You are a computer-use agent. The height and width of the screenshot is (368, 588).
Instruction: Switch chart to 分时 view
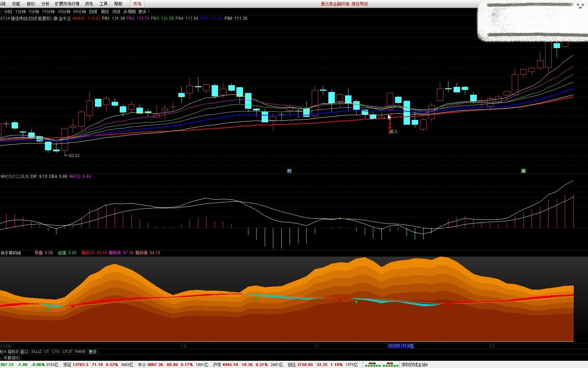[8, 12]
